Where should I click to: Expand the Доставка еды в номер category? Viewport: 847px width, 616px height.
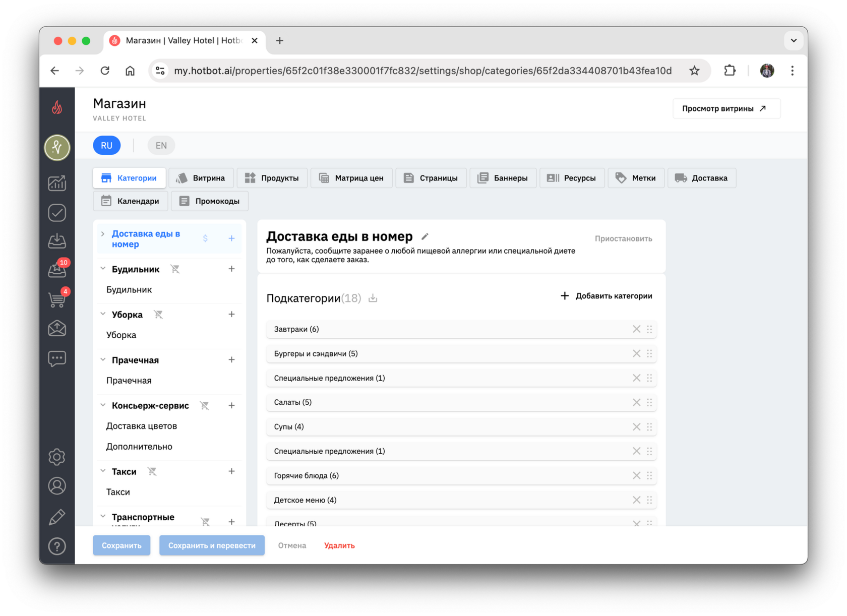tap(103, 234)
